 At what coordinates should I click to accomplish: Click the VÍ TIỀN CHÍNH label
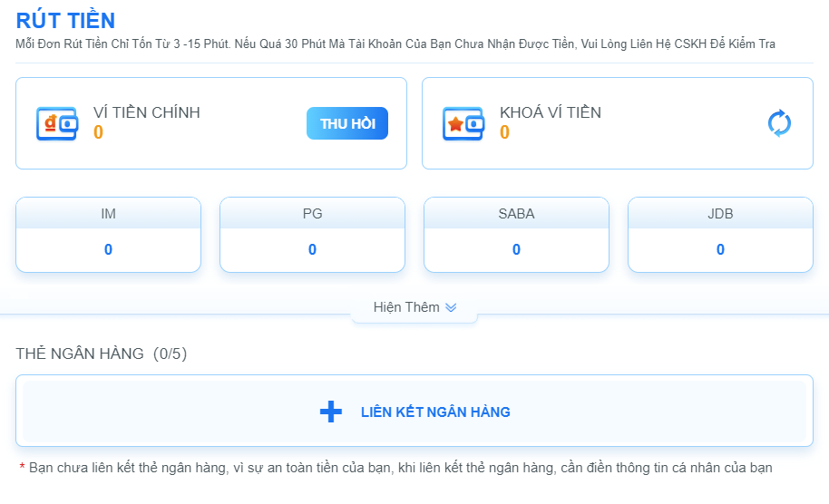pyautogui.click(x=147, y=112)
